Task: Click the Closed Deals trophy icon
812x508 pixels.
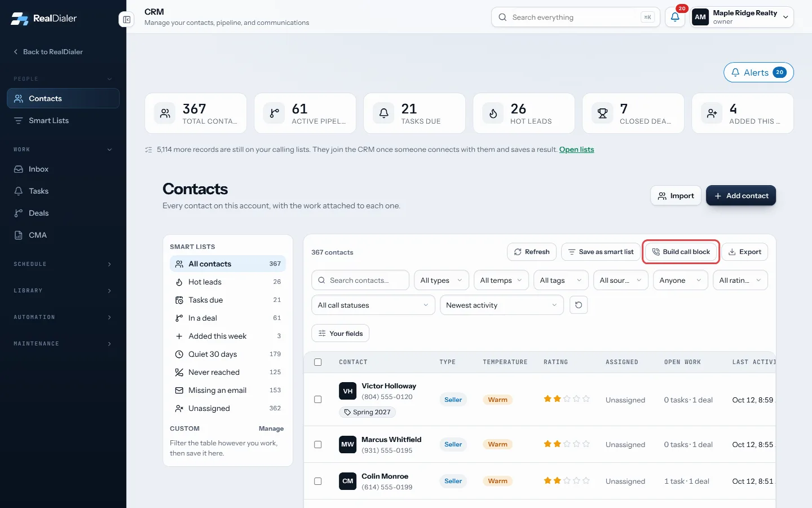Action: point(602,113)
